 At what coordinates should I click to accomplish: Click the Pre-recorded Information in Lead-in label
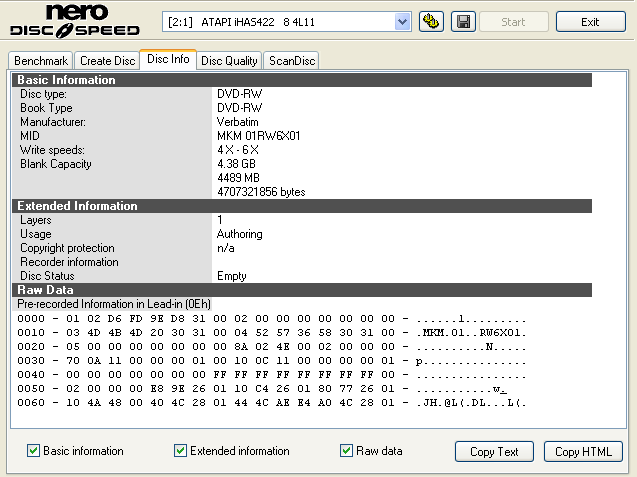pyautogui.click(x=114, y=304)
